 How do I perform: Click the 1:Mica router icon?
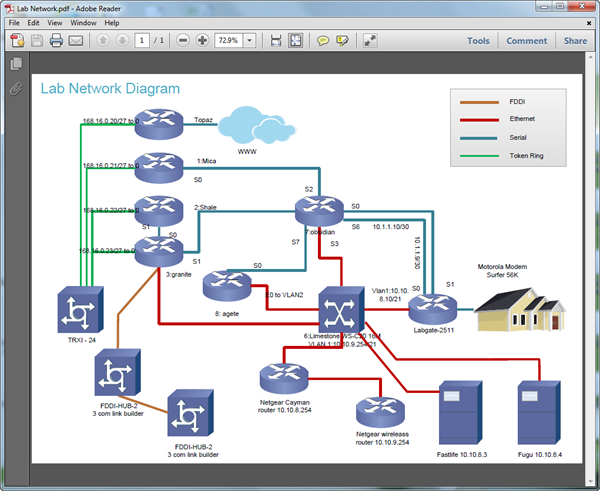[x=159, y=168]
